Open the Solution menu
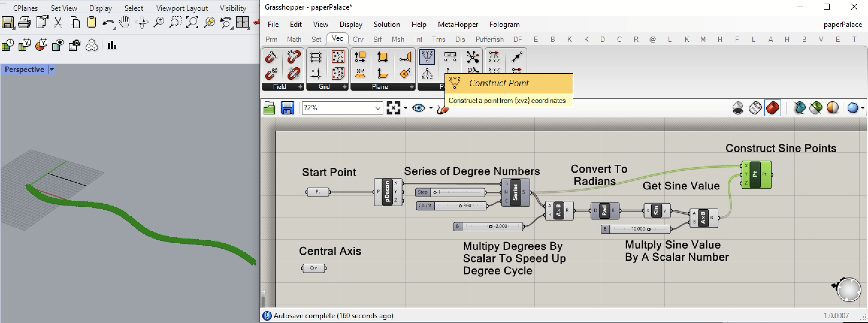868x323 pixels. tap(386, 25)
